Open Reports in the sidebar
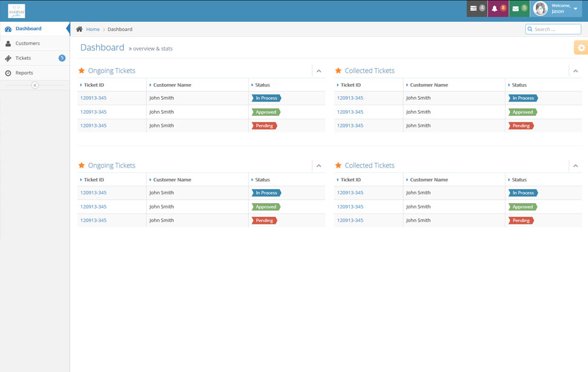588x372 pixels. coord(24,73)
